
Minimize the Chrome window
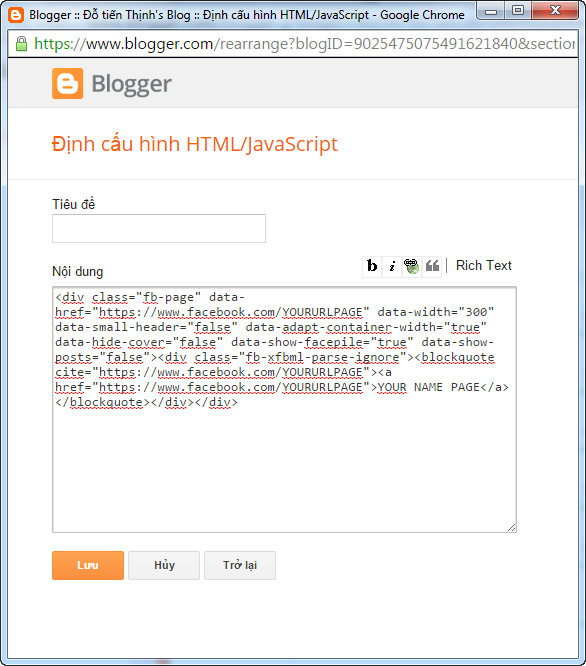click(x=491, y=11)
